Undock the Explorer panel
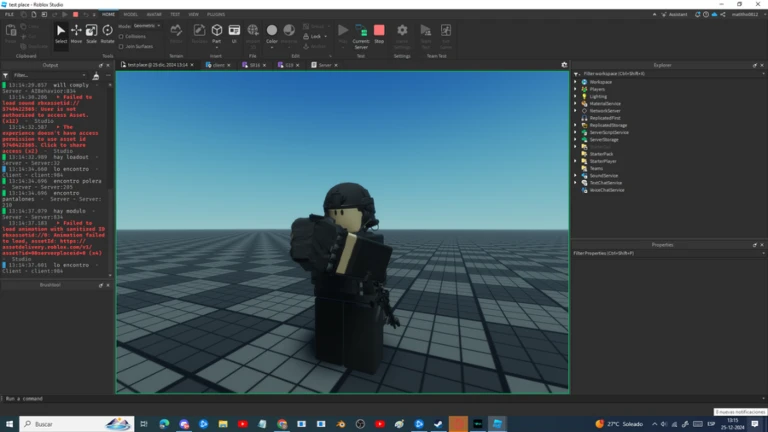The width and height of the screenshot is (768, 432). click(755, 65)
